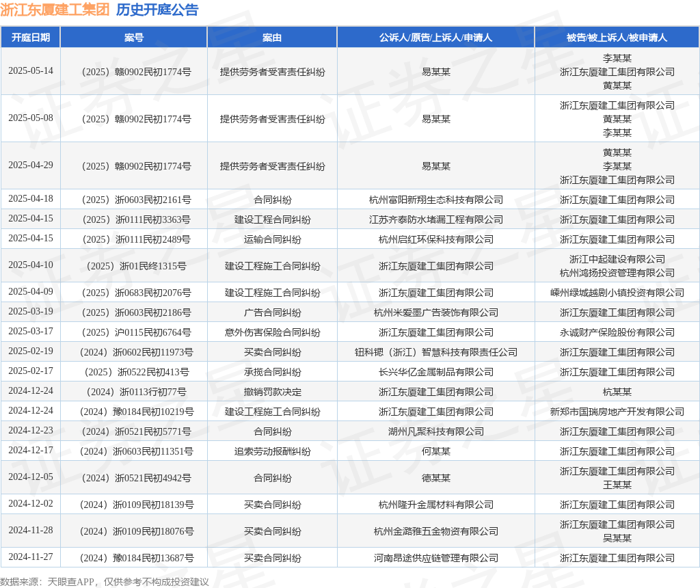Screen dimensions: 700x588
Task: Click case number (2025)浙01民终1315号
Action: [136, 266]
